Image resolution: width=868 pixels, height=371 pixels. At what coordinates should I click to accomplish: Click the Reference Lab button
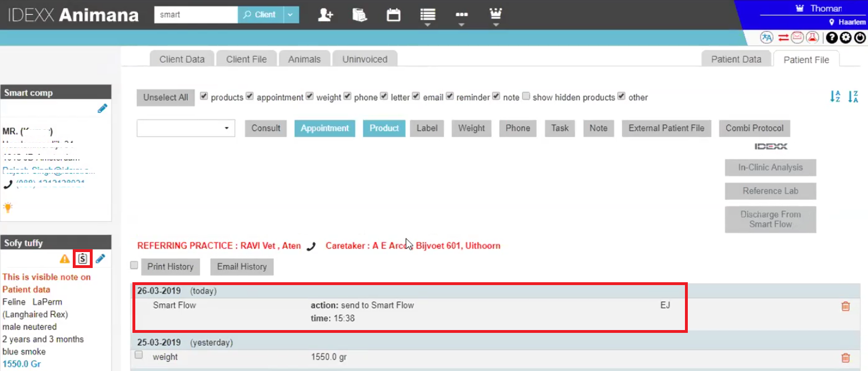point(770,191)
